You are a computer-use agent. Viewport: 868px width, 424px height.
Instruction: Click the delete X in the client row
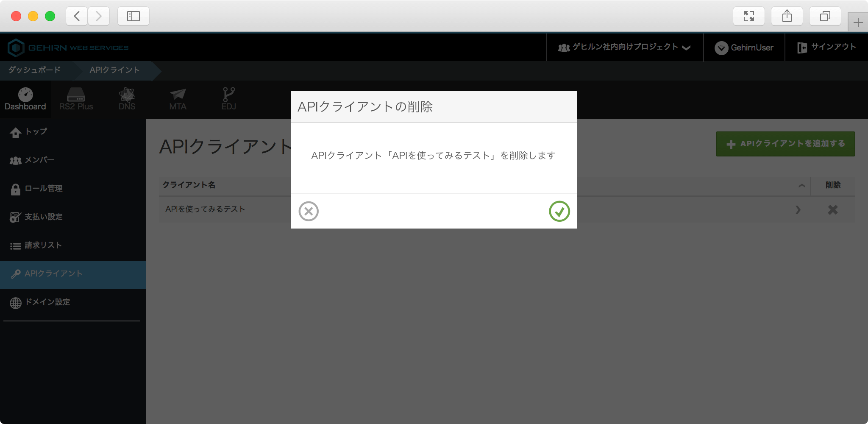(x=832, y=210)
